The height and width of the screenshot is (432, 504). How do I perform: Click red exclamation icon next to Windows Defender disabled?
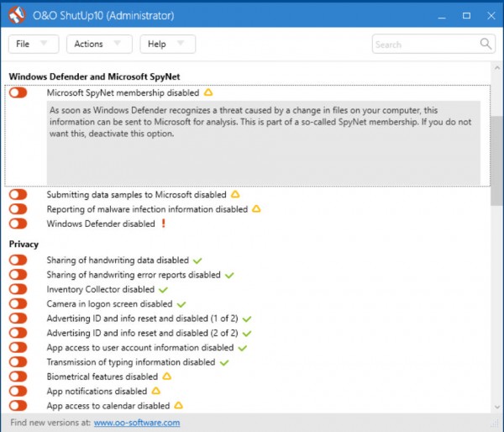click(164, 224)
